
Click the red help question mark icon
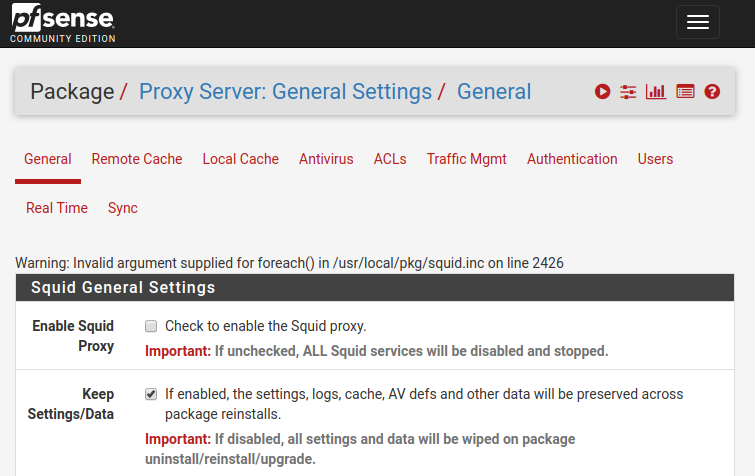click(712, 92)
